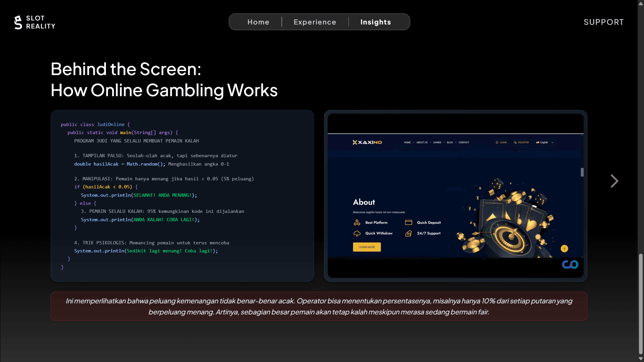644x362 pixels.
Task: Click the red explanation note box
Action: tap(319, 306)
